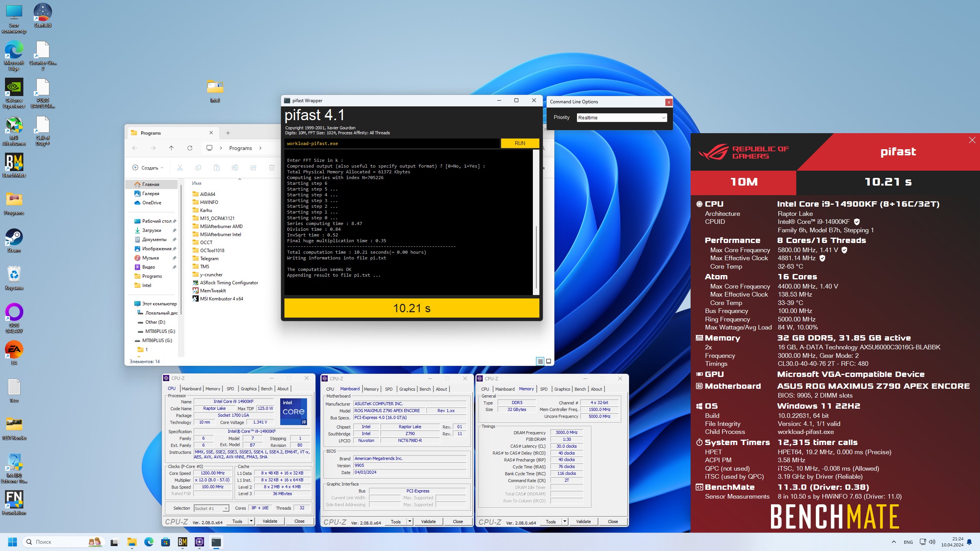This screenshot has height=551, width=980.
Task: Open the volume tray icon
Action: [932, 542]
